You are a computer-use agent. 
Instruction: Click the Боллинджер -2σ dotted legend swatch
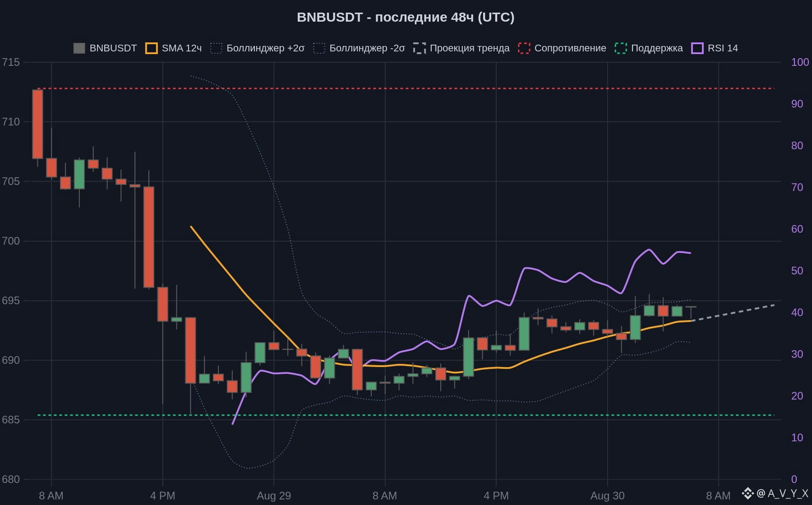[319, 48]
